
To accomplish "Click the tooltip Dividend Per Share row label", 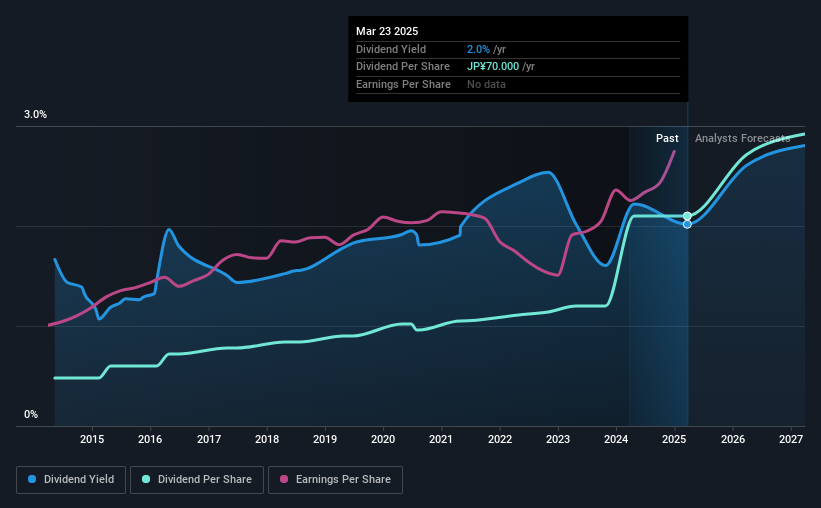I will 403,67.
